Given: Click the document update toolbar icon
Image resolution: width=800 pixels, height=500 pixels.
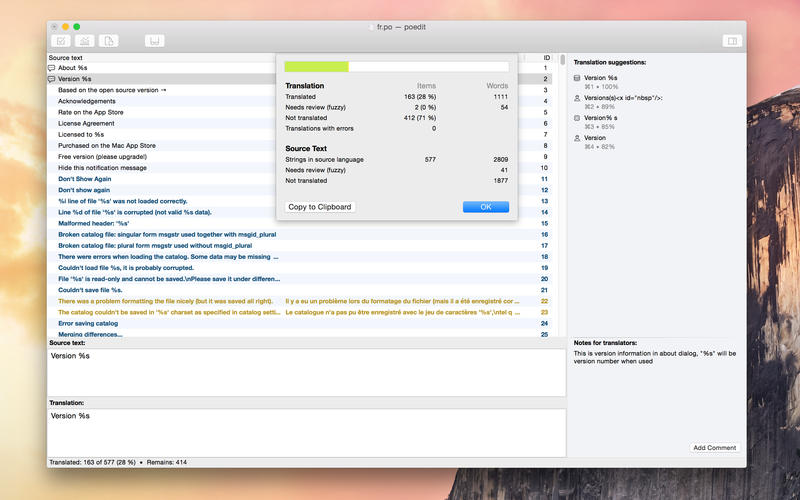Looking at the screenshot, I should point(109,41).
